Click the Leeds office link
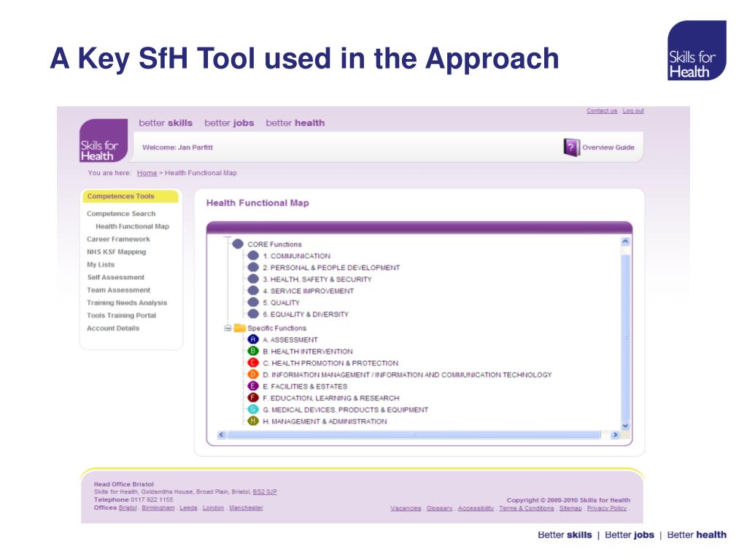 click(x=188, y=507)
